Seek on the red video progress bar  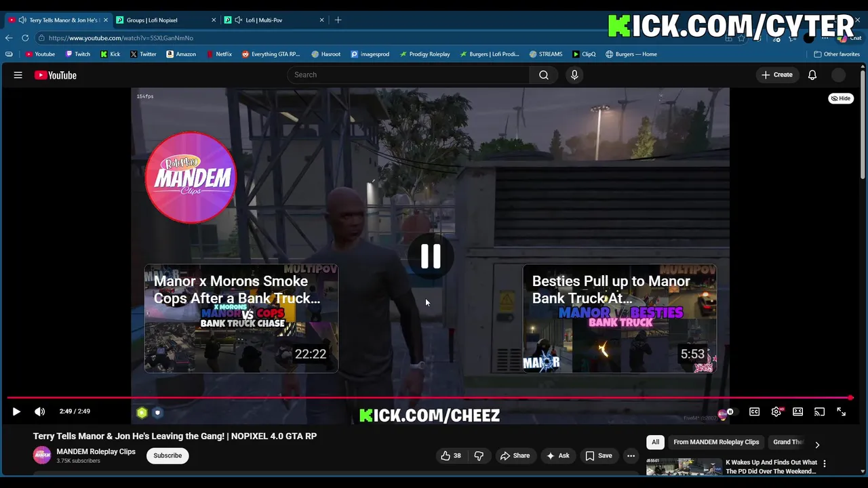tap(430, 398)
